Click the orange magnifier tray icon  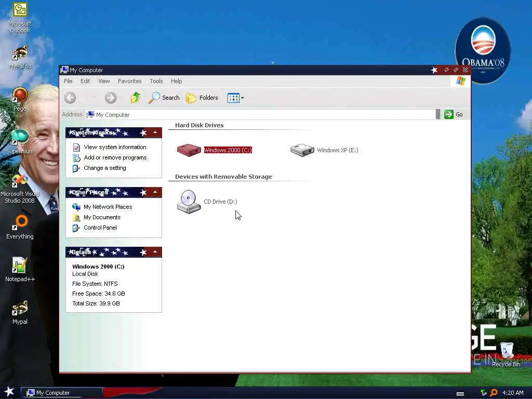point(494,393)
